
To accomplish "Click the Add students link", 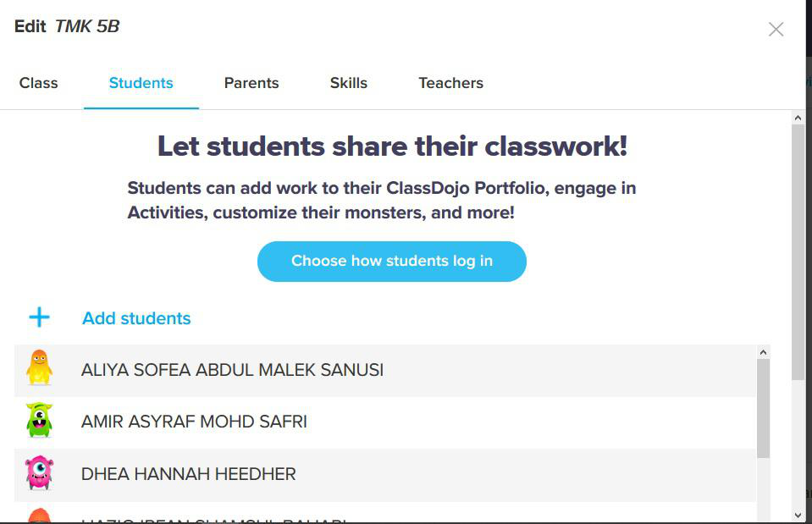I will pyautogui.click(x=136, y=318).
